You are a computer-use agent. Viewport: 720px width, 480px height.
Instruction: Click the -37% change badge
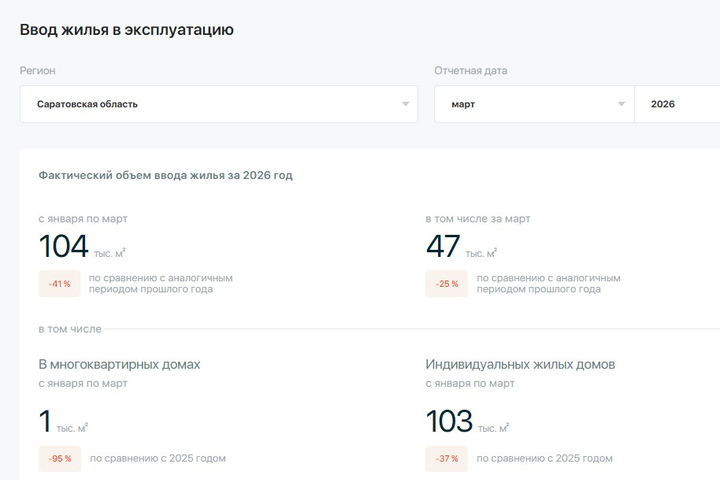[447, 459]
